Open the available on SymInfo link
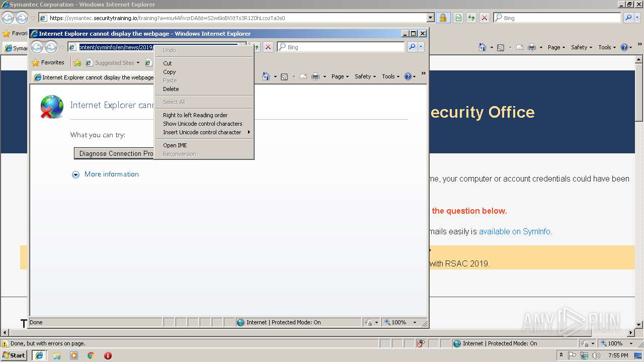This screenshot has width=644, height=362. coord(515,232)
